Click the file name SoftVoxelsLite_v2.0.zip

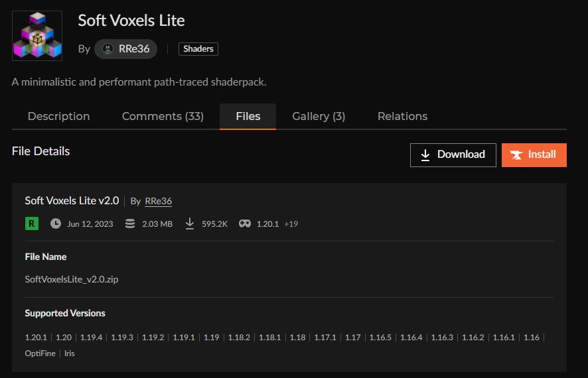tap(72, 279)
